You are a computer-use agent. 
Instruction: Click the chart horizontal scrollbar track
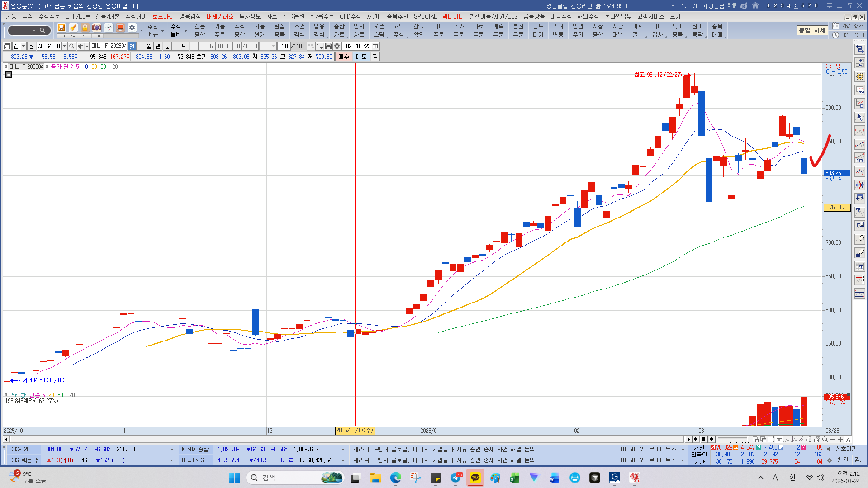click(x=346, y=439)
